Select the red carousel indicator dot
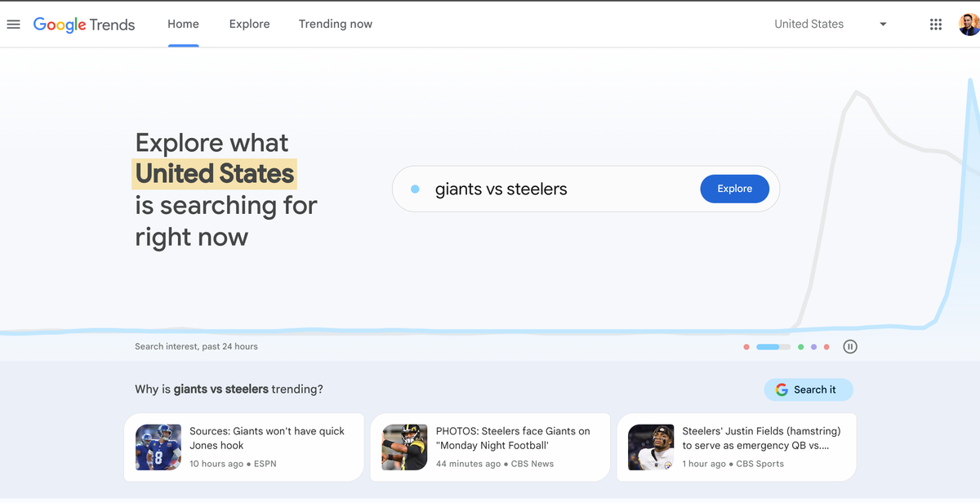Viewport: 980px width, 503px height. click(746, 346)
